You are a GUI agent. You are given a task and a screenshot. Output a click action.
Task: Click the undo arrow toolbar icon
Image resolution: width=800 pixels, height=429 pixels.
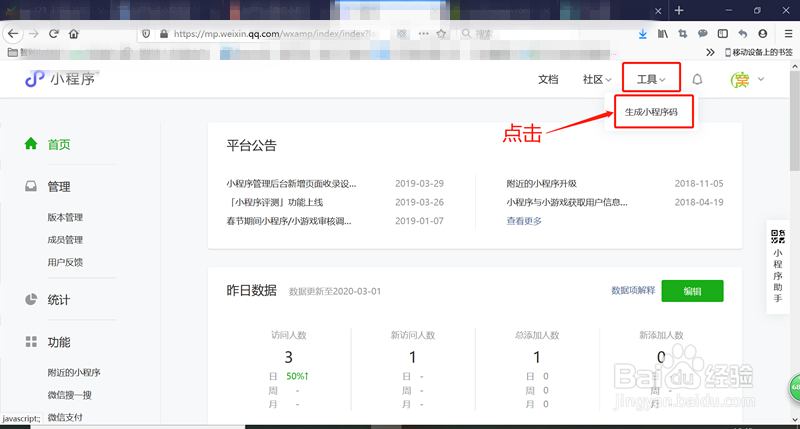click(743, 34)
